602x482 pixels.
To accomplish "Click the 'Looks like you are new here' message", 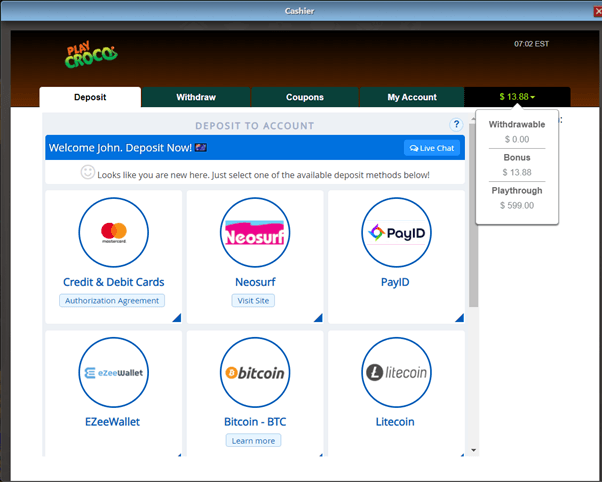I will tap(263, 175).
